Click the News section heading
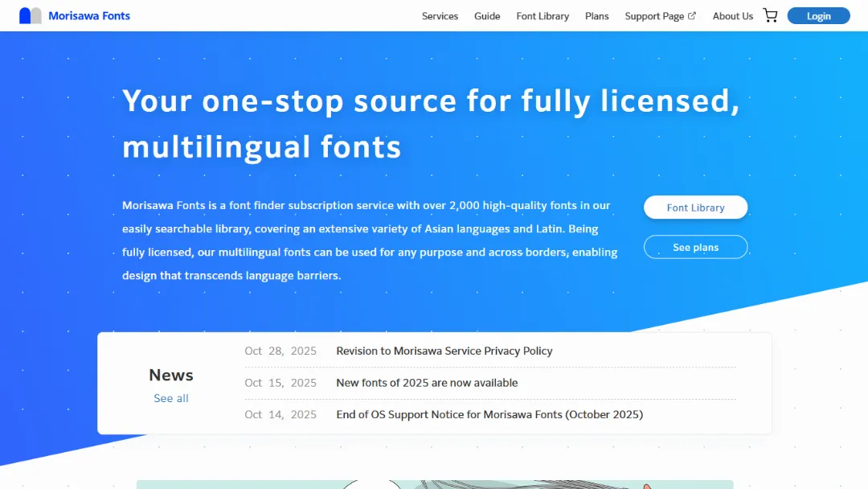 click(x=170, y=375)
